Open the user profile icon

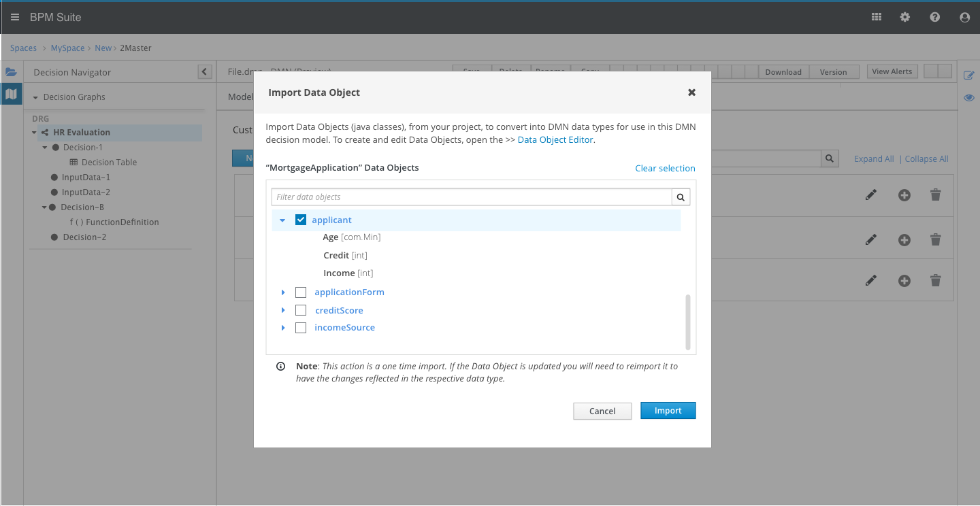964,17
